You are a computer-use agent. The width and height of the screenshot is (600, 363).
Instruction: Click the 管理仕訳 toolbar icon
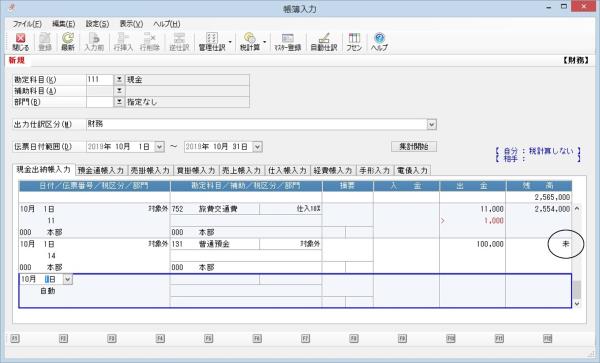[x=212, y=42]
